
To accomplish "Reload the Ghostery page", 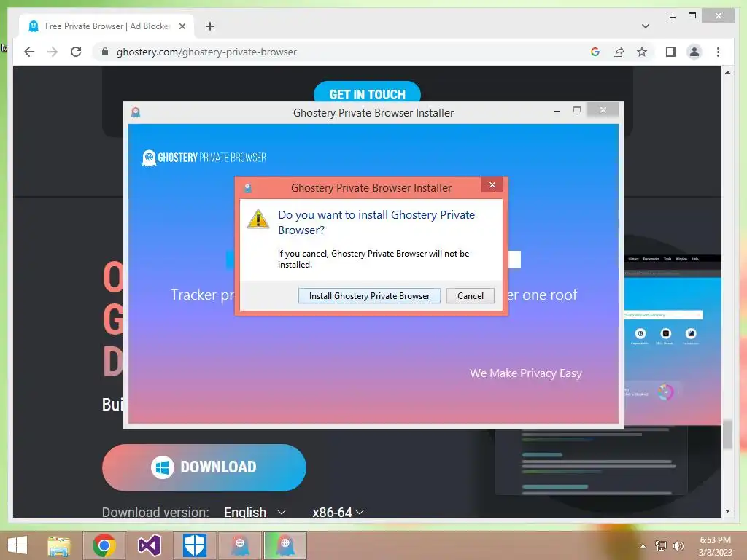I will [76, 52].
